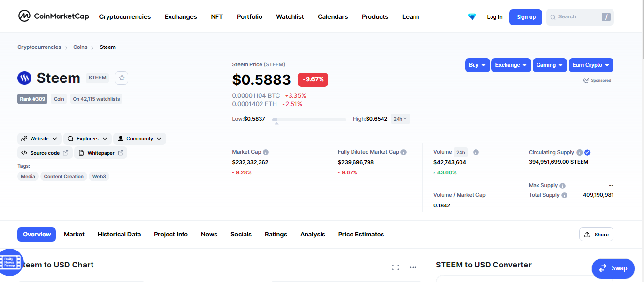
Task: Click the CoinMarketCap logo
Action: (53, 16)
